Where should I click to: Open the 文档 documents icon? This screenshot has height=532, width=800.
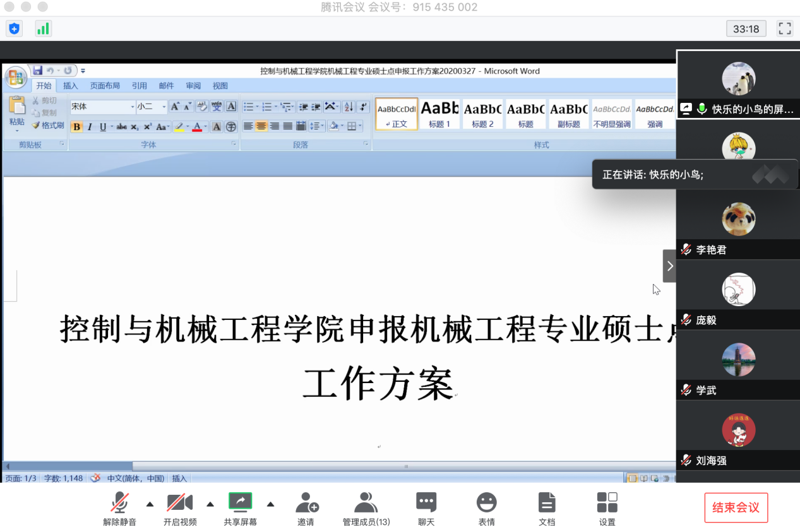click(x=547, y=509)
